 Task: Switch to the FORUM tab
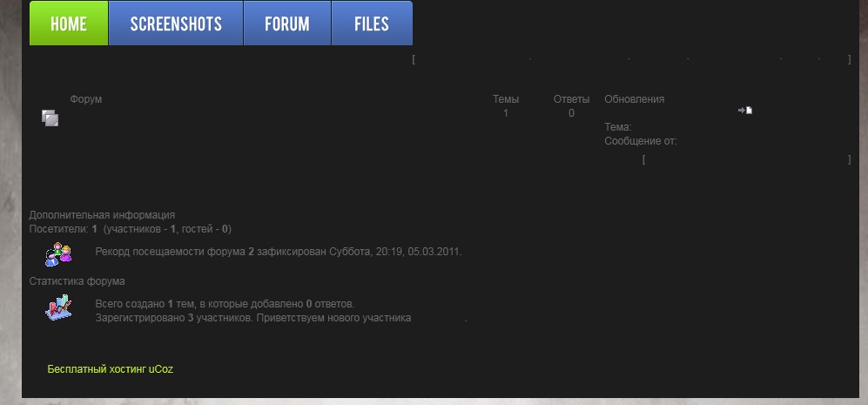click(x=287, y=24)
